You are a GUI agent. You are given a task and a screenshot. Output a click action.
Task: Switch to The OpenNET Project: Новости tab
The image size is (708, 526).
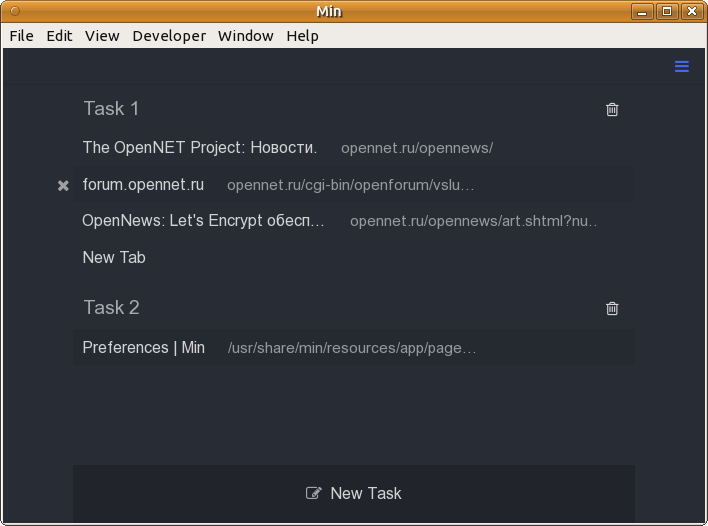[x=354, y=148]
